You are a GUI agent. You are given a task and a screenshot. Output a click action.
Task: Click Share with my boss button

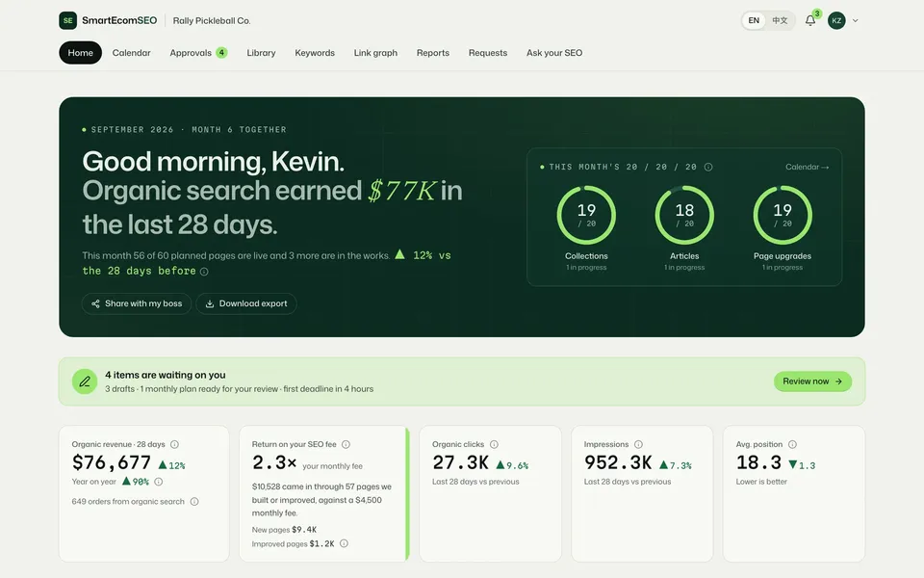[x=136, y=303]
